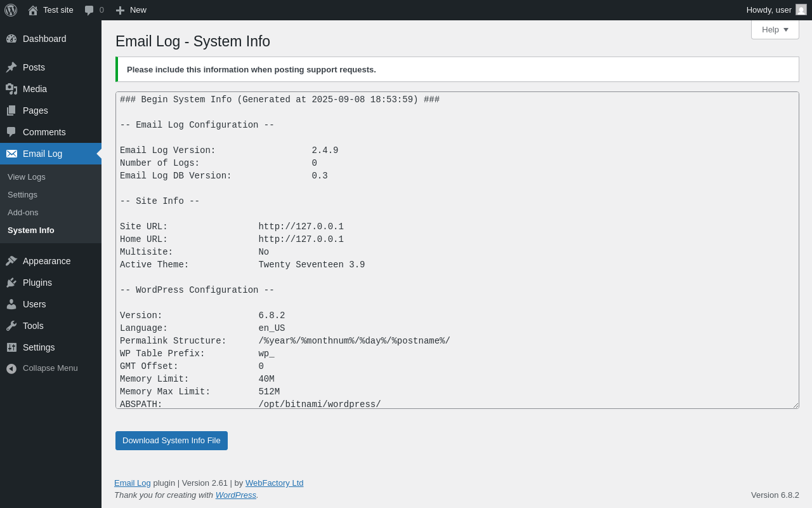Open Dashboard menu item
This screenshot has height=508, width=812.
(x=51, y=39)
